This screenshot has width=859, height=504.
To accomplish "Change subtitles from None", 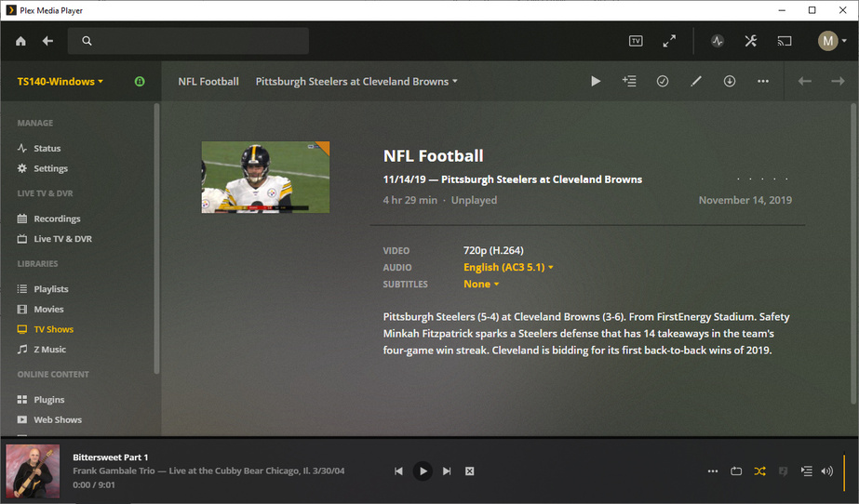I will [x=481, y=284].
